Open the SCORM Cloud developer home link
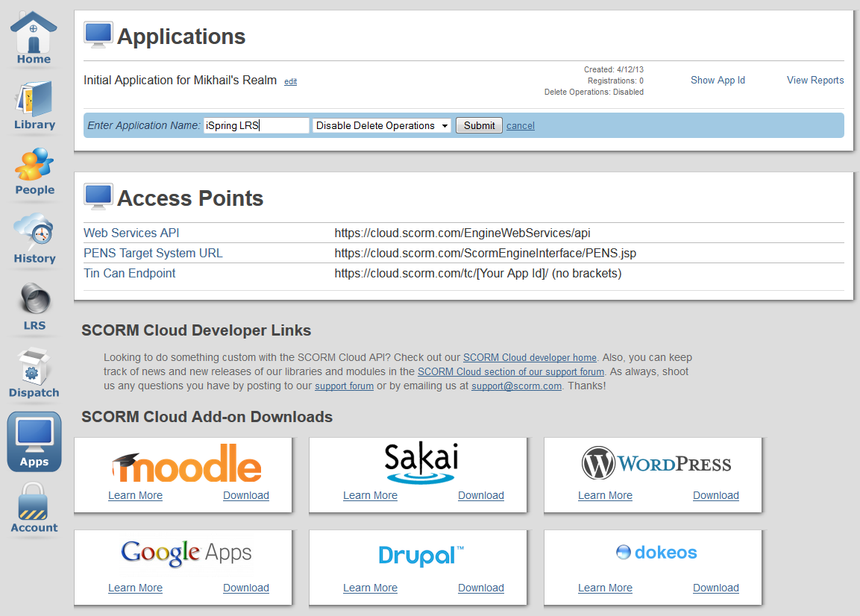This screenshot has height=616, width=860. click(530, 358)
